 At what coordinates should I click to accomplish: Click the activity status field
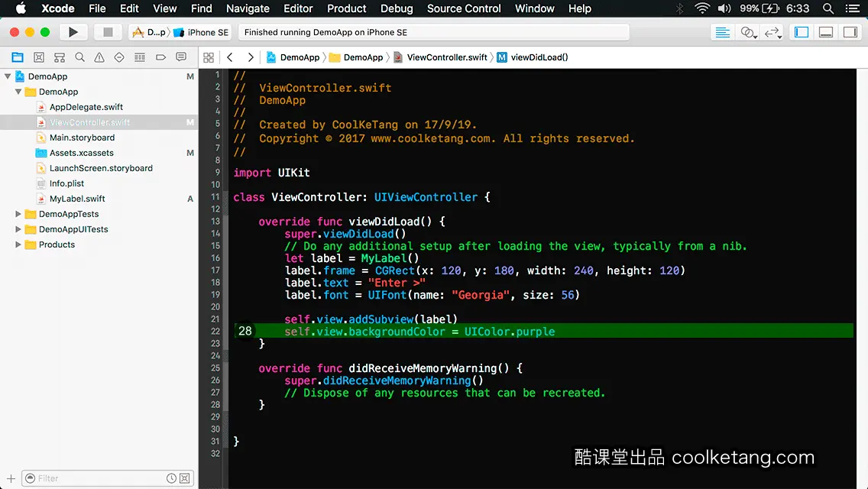point(434,32)
